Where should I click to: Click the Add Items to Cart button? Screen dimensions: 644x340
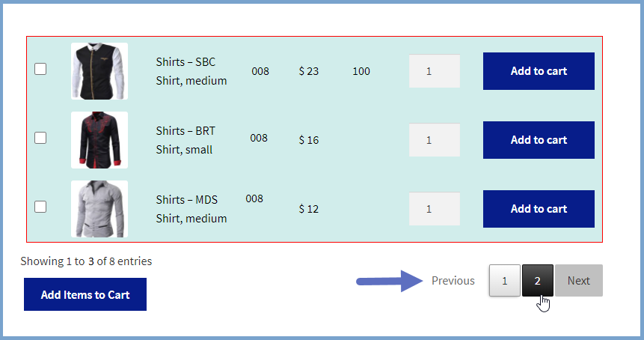[x=85, y=294]
